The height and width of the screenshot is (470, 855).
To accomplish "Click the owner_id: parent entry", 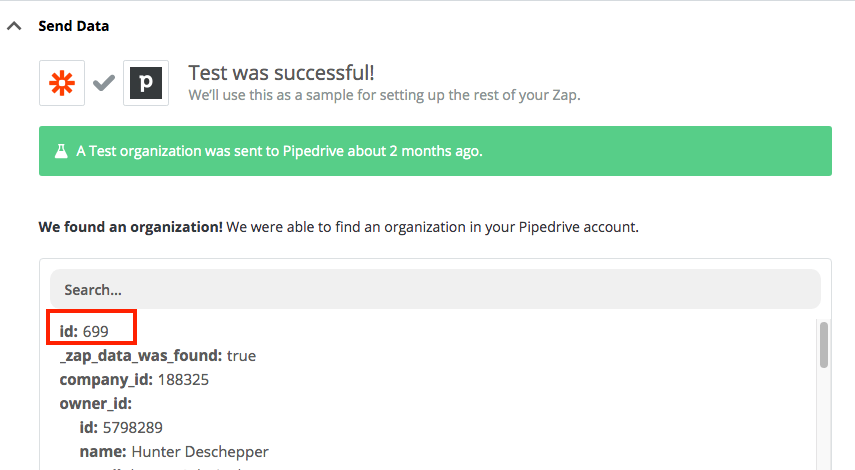I will click(95, 403).
